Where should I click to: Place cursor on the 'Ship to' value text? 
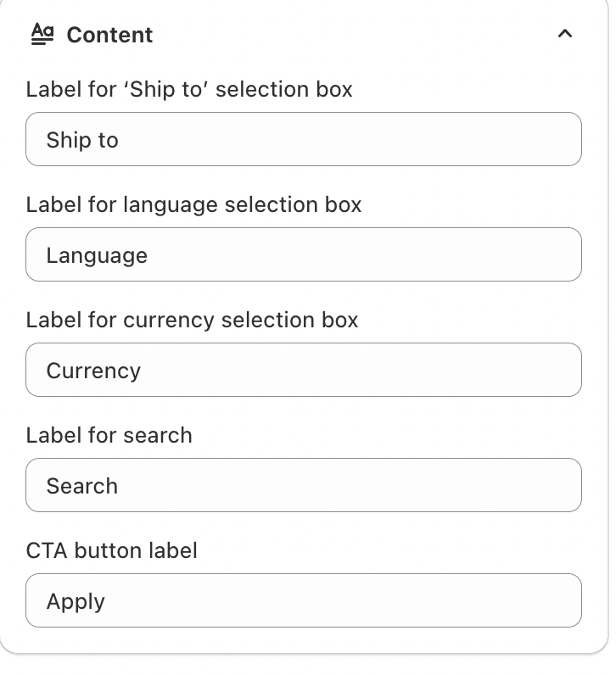point(82,140)
